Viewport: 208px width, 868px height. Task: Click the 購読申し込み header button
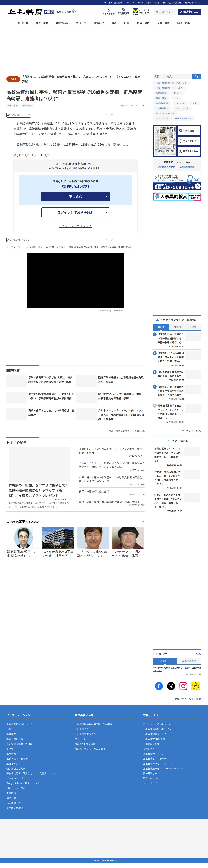click(189, 12)
